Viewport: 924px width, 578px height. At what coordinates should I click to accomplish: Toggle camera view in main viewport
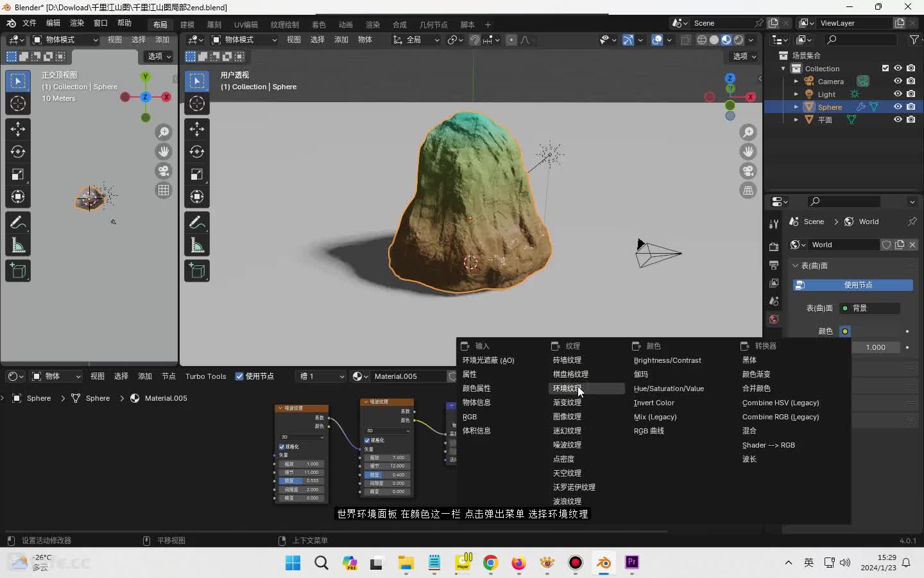click(x=748, y=171)
